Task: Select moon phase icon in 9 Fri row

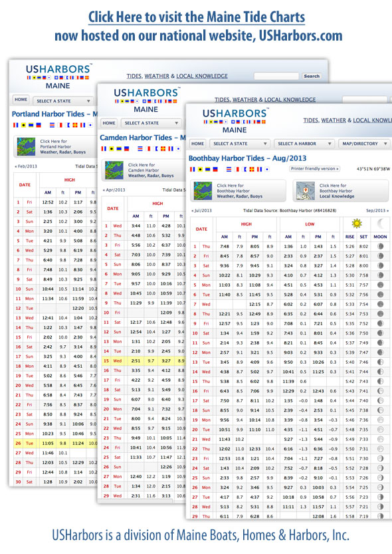Action: [x=380, y=323]
